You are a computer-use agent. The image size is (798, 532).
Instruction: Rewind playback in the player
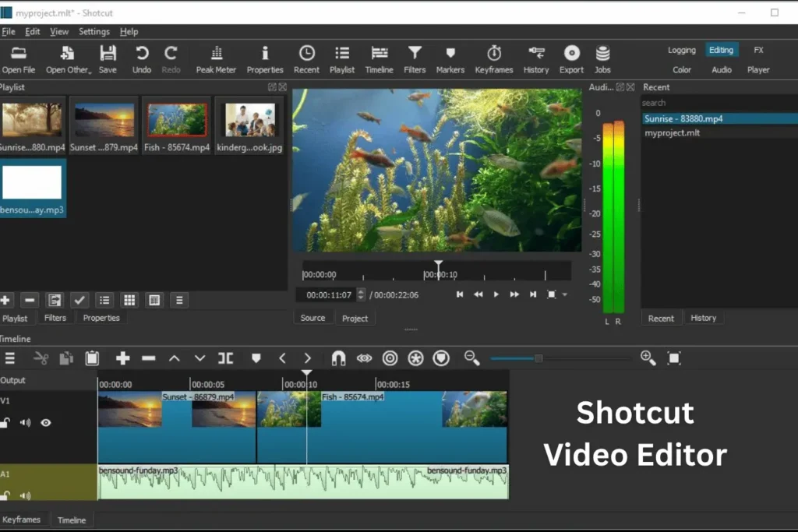(478, 294)
